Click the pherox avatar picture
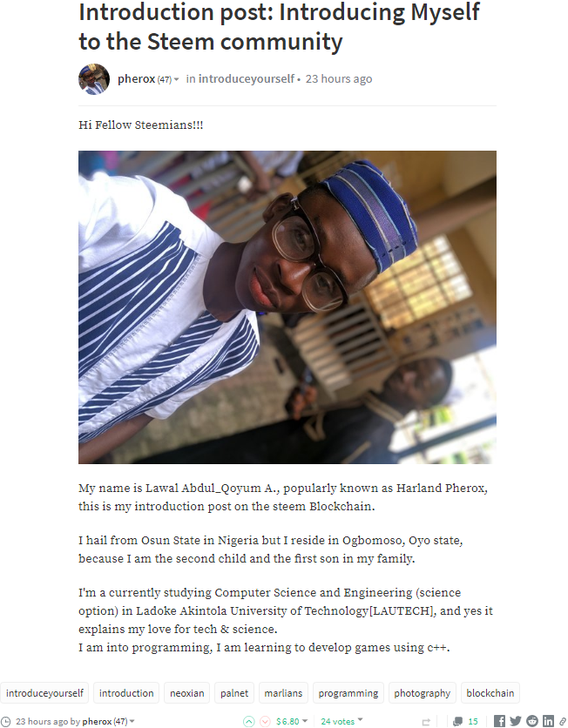 coord(94,79)
